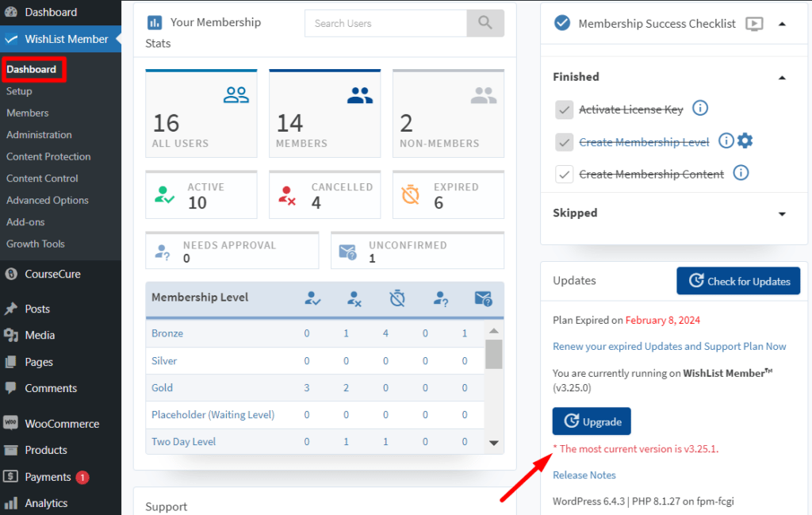The height and width of the screenshot is (515, 812).
Task: Click the Needs Approval user icon
Action: point(163,252)
